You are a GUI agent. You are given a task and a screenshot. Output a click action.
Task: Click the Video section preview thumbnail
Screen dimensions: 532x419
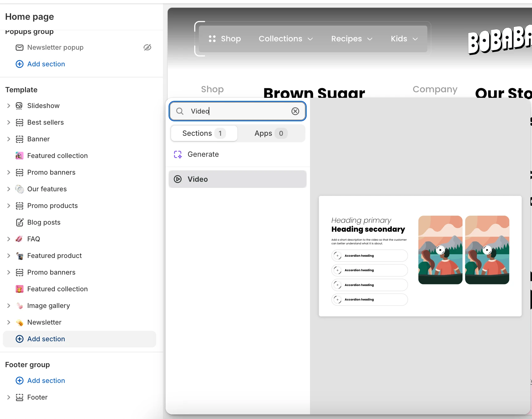tap(420, 256)
